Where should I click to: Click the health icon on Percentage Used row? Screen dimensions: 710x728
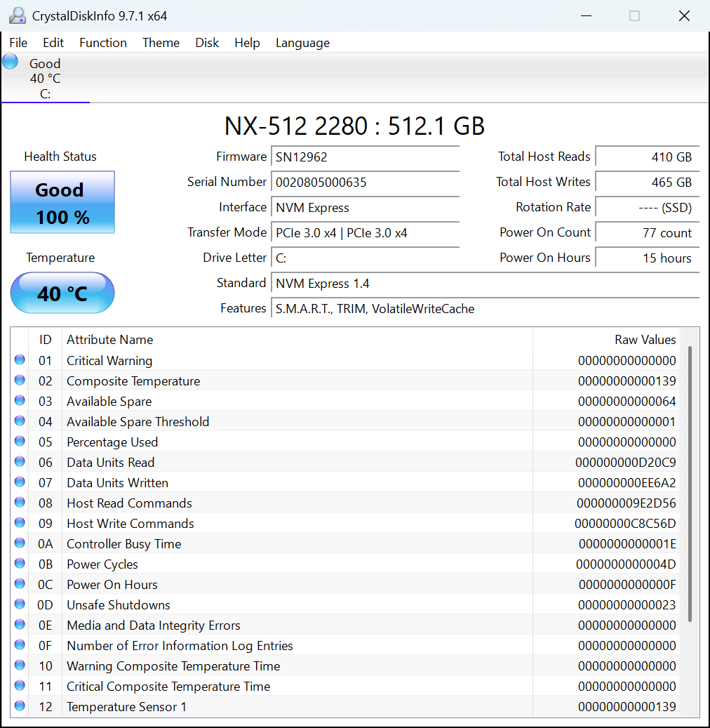pos(19,440)
